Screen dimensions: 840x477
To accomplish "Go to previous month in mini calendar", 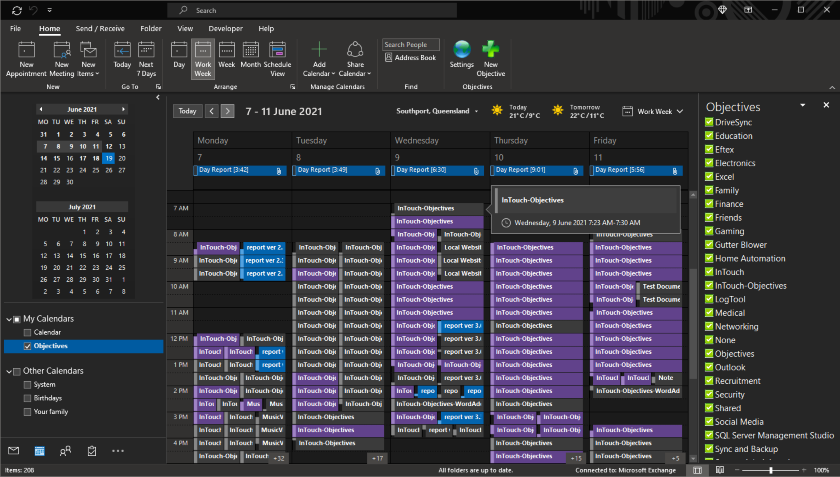I will point(41,109).
